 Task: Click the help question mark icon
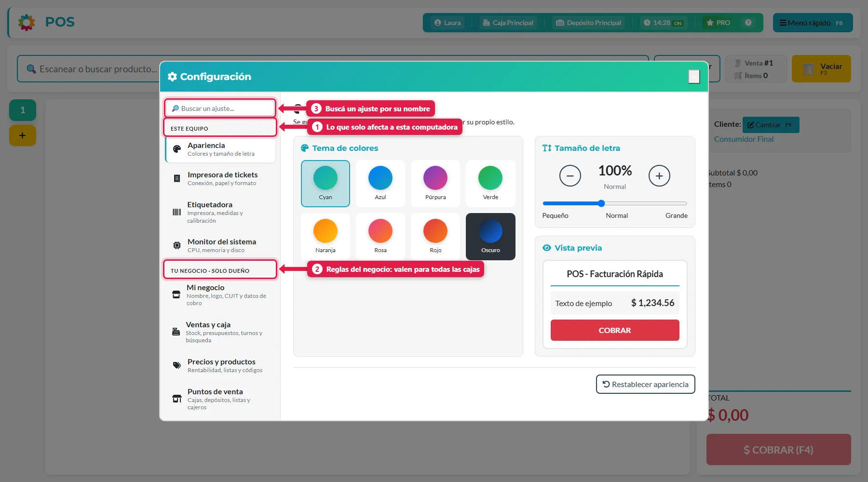748,23
